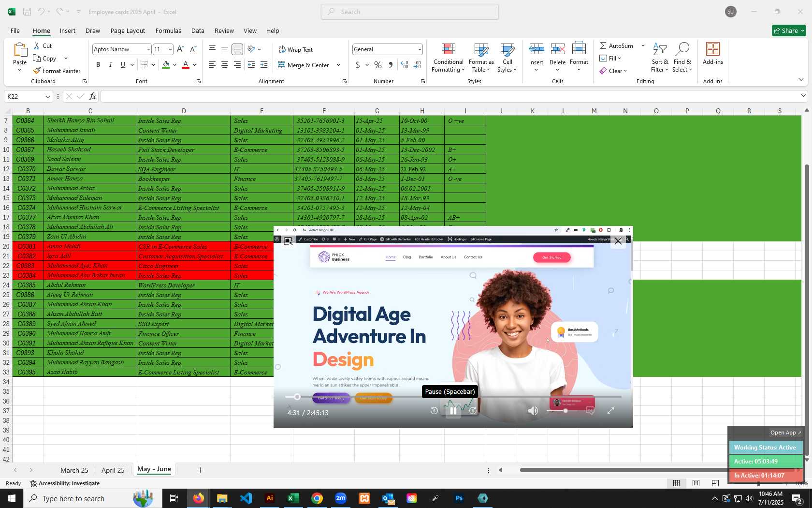This screenshot has width=812, height=508.
Task: Click the fill color yellow swatch
Action: (166, 65)
